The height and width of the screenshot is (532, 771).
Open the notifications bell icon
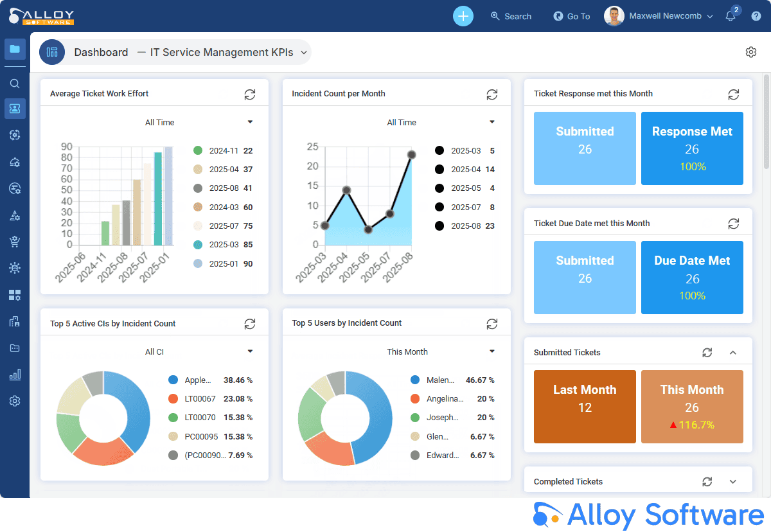(731, 16)
